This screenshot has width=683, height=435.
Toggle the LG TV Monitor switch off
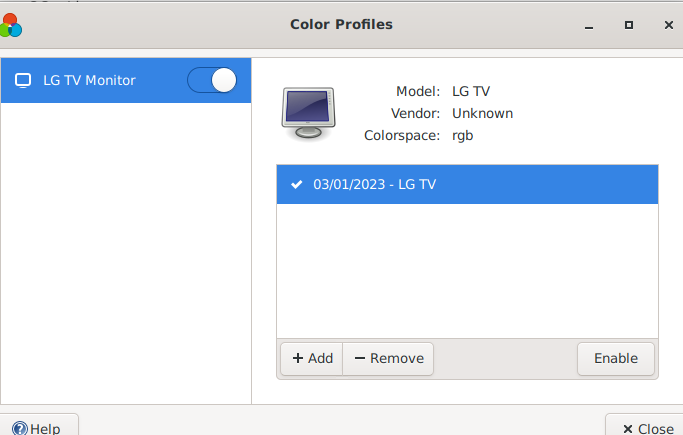212,81
